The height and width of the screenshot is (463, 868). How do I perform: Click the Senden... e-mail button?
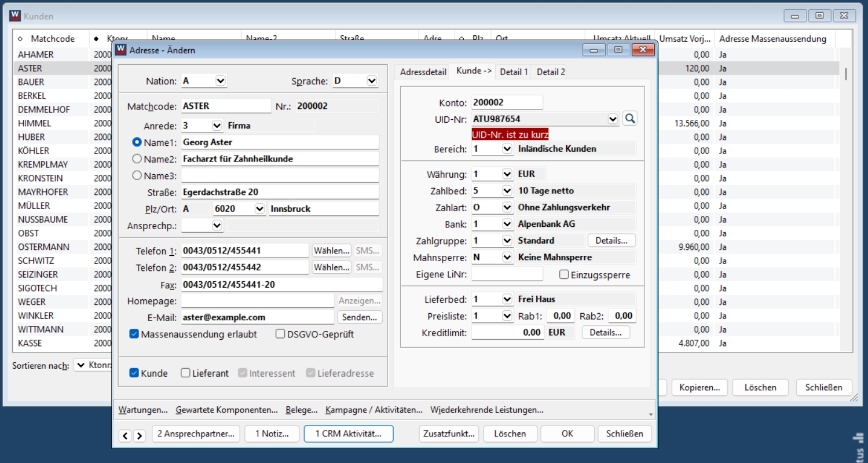(360, 317)
